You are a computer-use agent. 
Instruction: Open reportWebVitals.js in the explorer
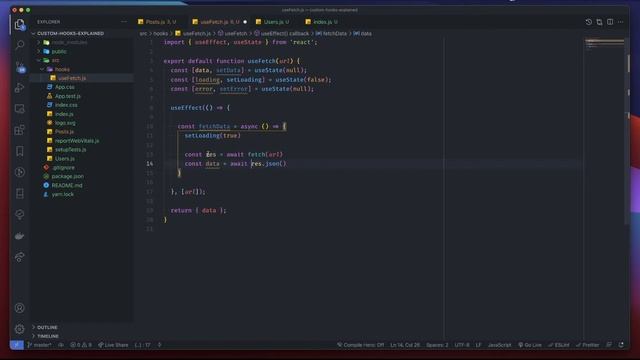pyautogui.click(x=77, y=141)
